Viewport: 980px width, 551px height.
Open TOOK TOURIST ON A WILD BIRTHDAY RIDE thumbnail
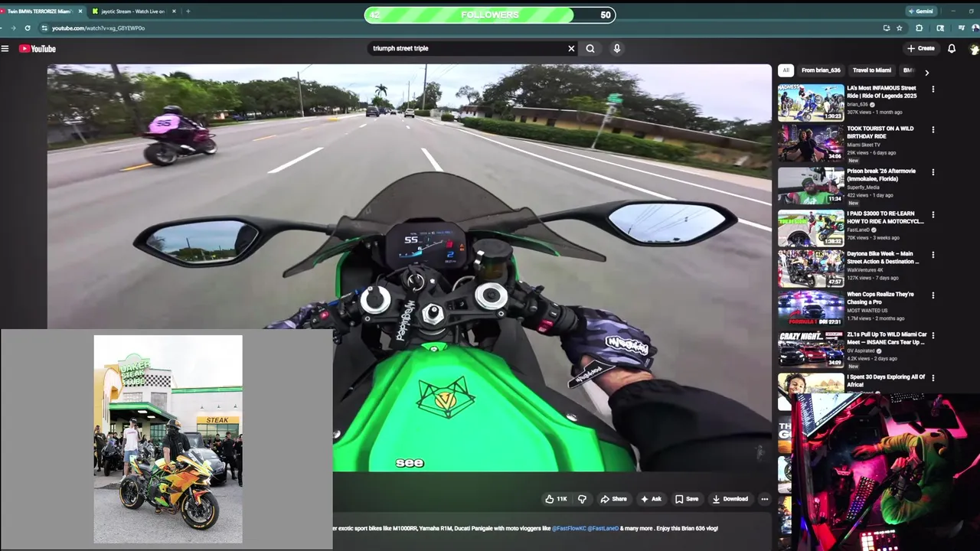tap(811, 144)
